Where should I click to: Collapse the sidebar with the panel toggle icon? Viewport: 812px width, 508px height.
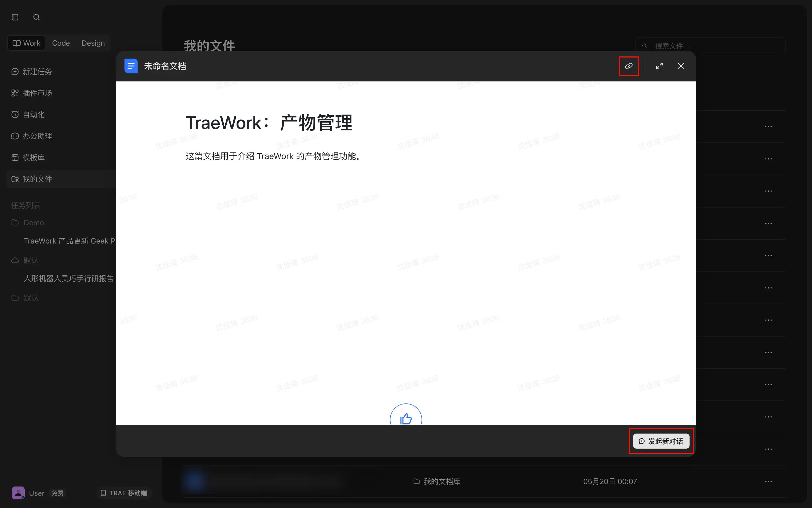[15, 17]
